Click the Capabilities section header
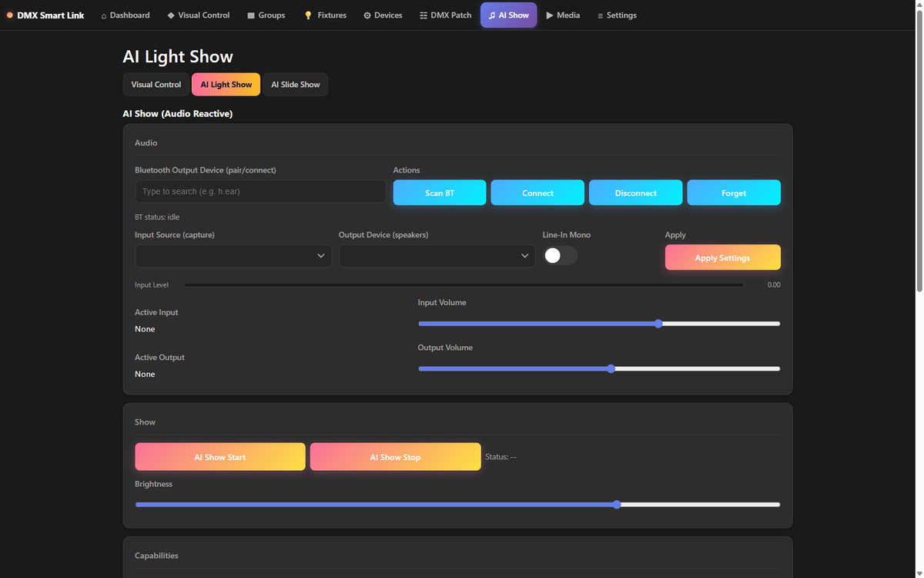 [x=156, y=556]
